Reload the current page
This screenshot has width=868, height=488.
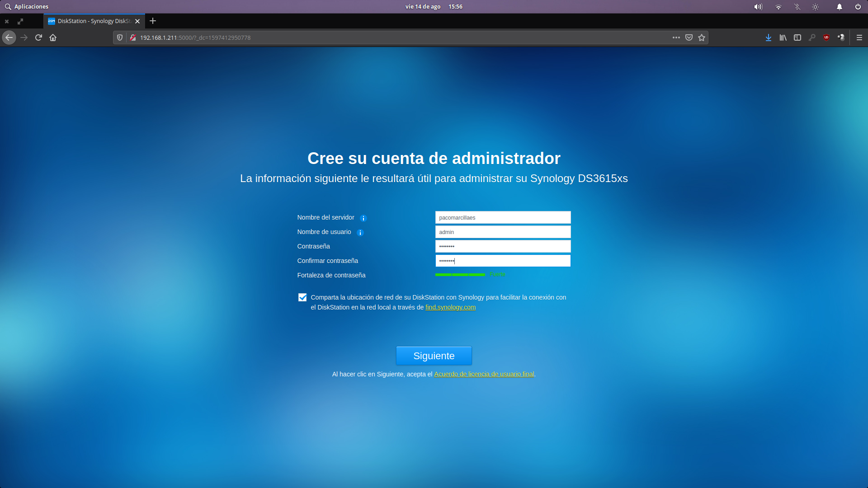click(x=38, y=38)
